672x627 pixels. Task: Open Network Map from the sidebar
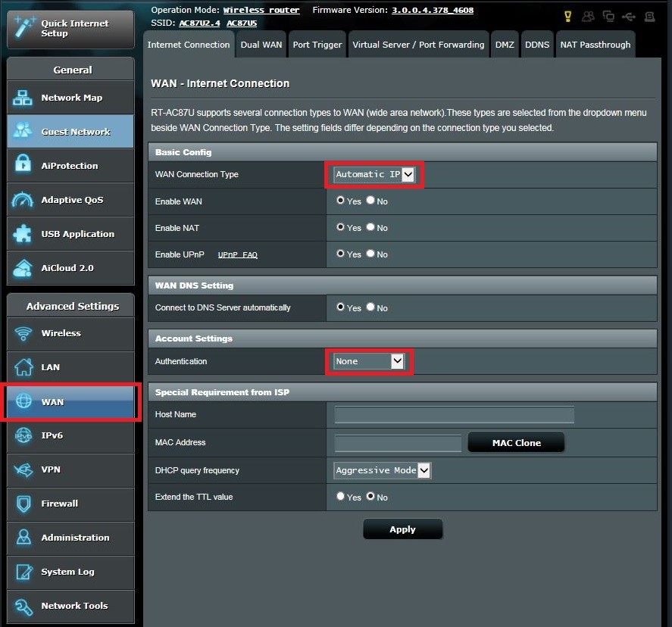click(70, 98)
